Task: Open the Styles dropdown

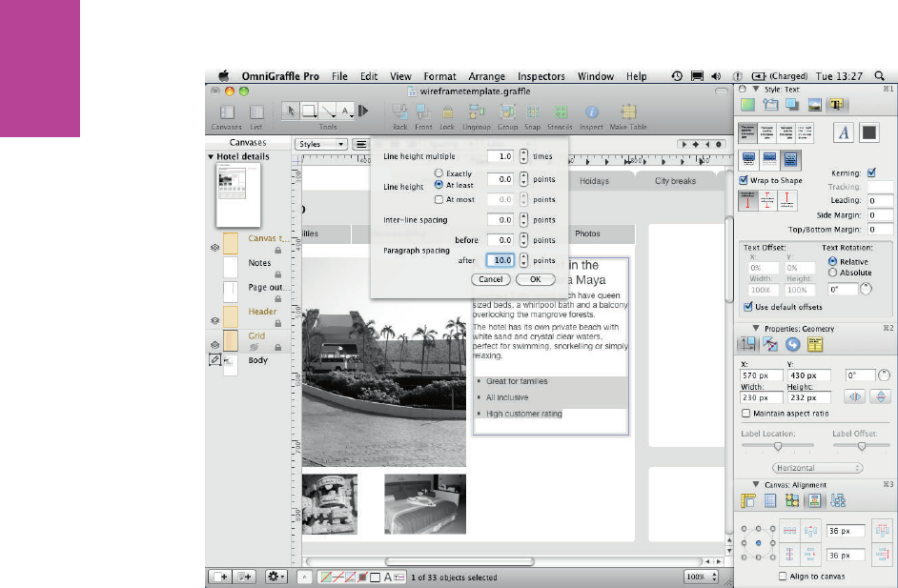Action: tap(321, 144)
